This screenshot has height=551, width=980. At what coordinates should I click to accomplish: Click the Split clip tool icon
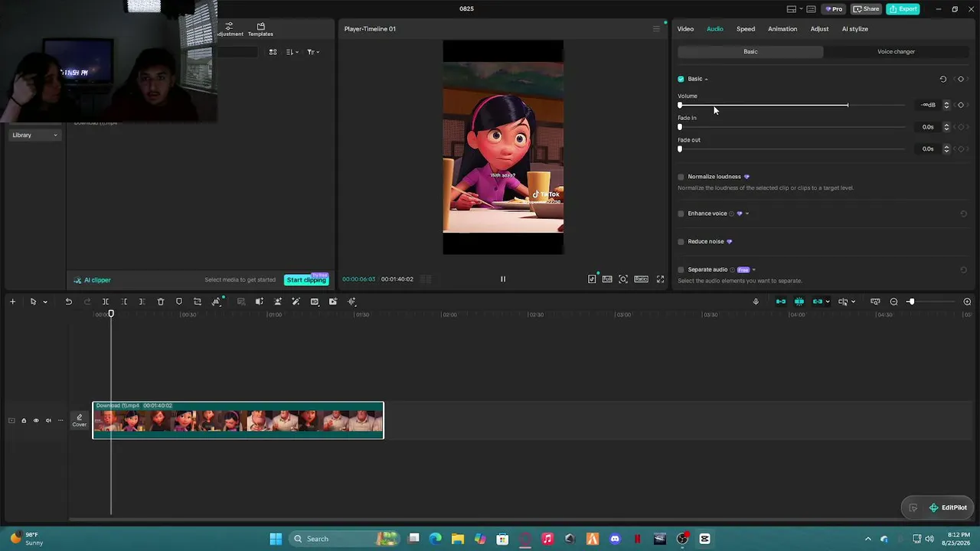point(106,302)
